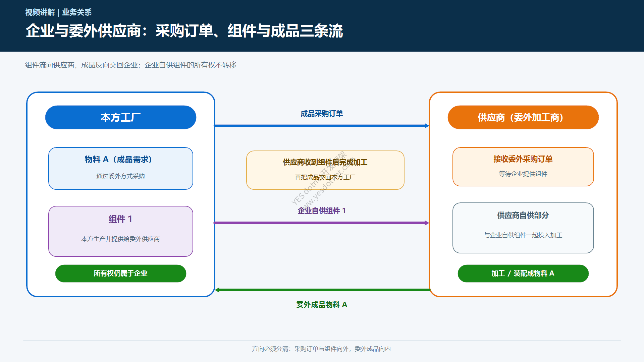Select the orange 供应商（委外加工商）pill
This screenshot has height=362, width=644.
523,117
